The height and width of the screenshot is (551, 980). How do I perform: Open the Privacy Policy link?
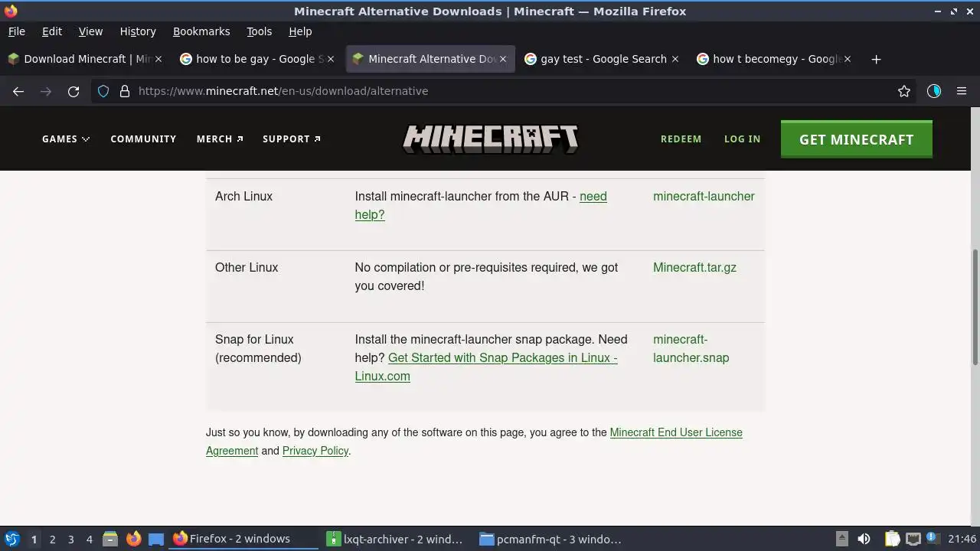315,451
